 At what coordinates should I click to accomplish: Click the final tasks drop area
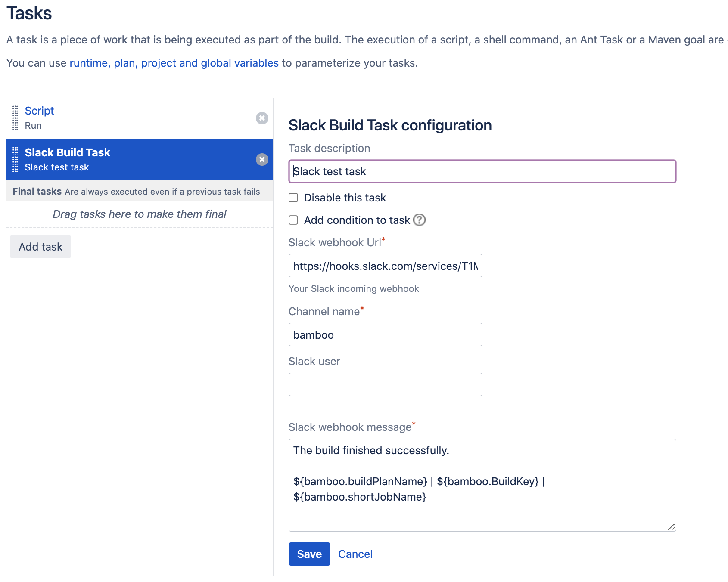139,214
